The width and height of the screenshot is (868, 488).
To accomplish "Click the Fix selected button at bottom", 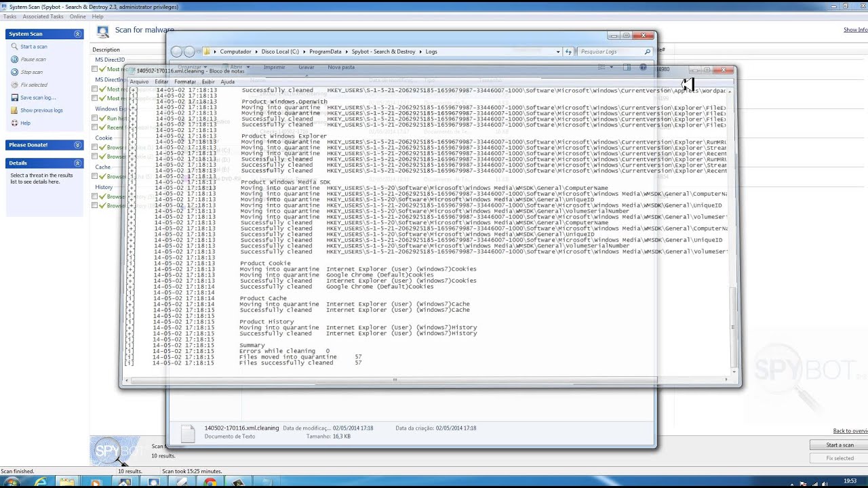I will point(840,458).
